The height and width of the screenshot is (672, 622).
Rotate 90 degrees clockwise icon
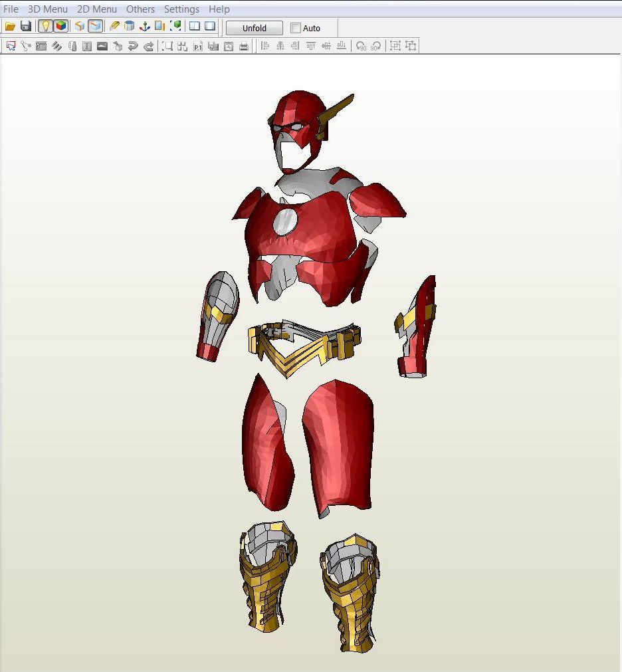pyautogui.click(x=376, y=46)
